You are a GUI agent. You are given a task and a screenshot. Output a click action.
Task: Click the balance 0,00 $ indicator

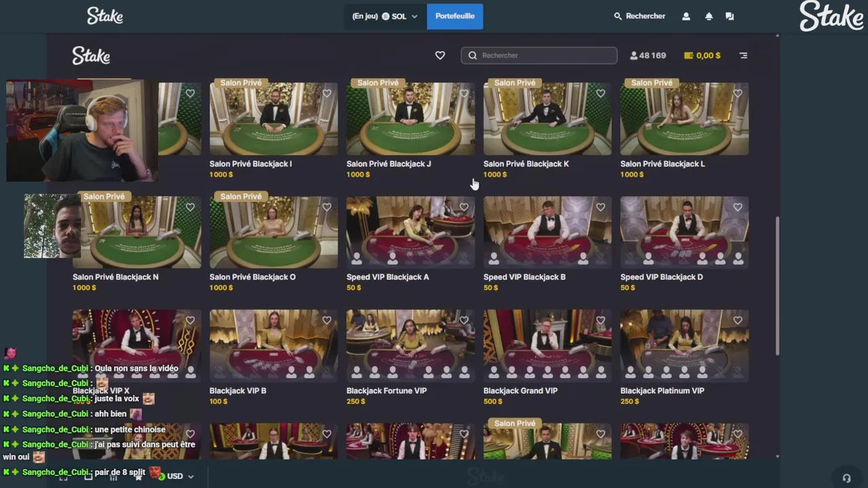(702, 56)
